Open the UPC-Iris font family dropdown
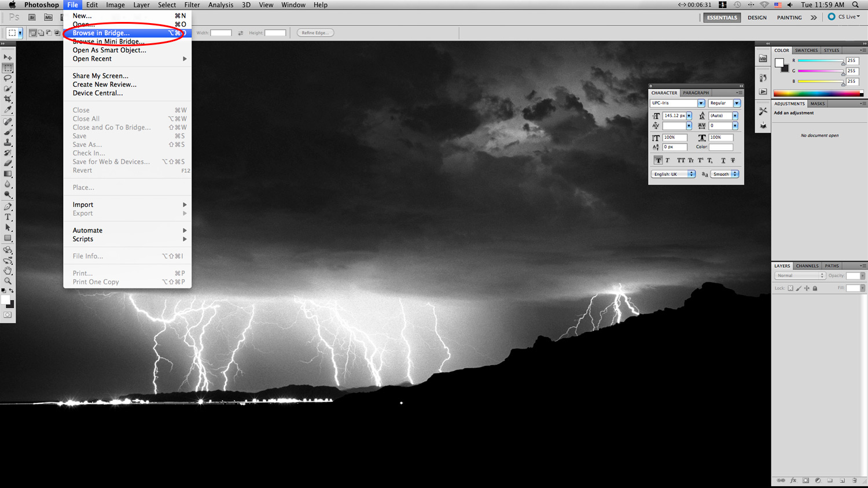This screenshot has height=488, width=868. pos(701,103)
